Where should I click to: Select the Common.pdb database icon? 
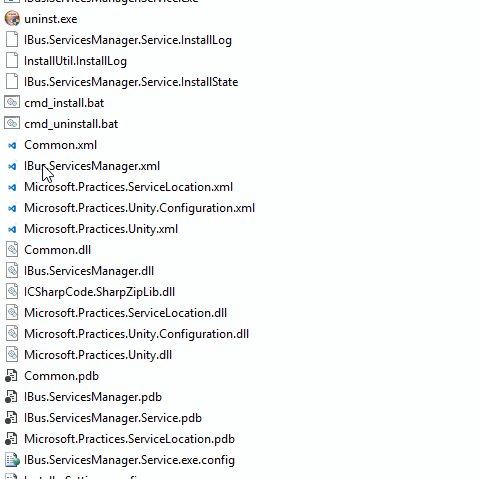point(11,376)
